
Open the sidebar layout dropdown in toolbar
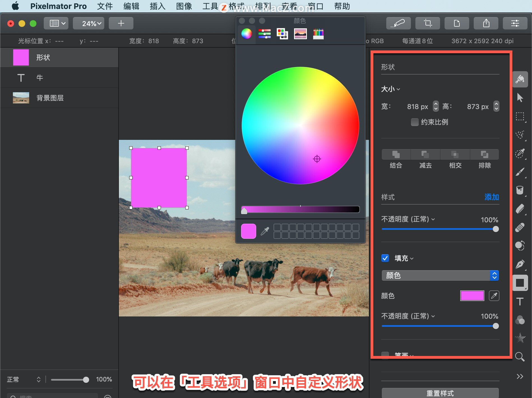56,23
